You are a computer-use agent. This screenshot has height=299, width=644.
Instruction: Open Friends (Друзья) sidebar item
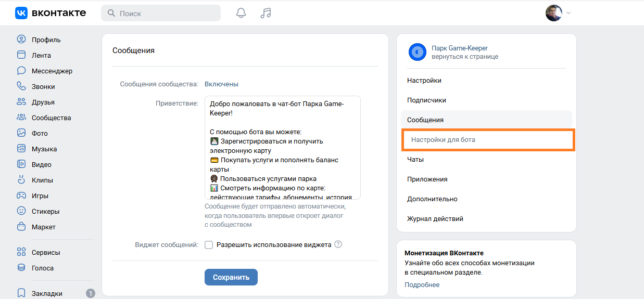tap(43, 102)
